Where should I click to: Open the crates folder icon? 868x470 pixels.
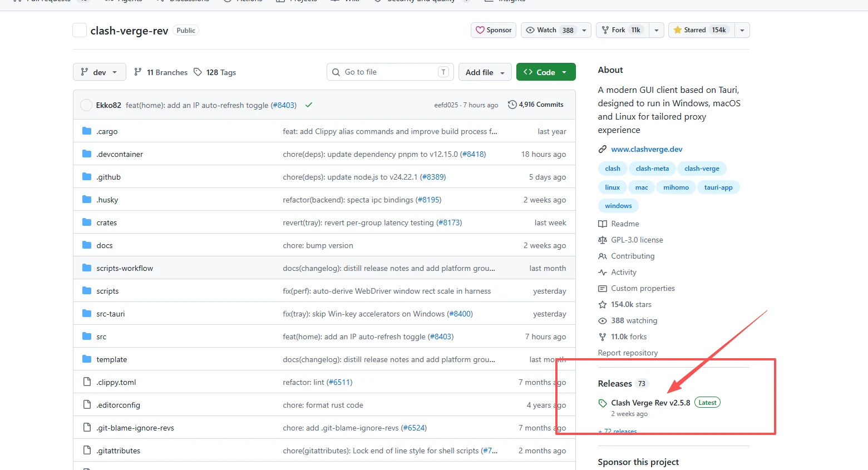(87, 222)
